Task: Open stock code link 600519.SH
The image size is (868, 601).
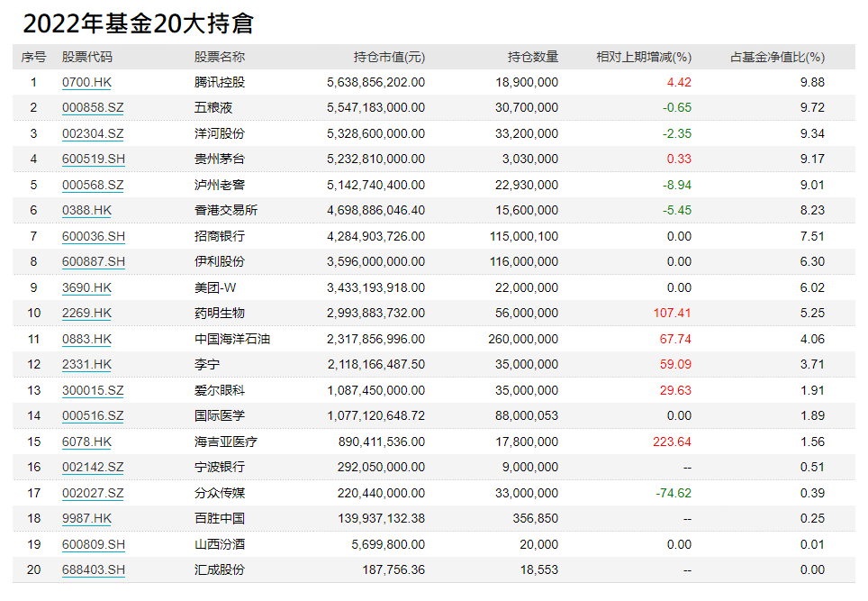Action: click(x=94, y=159)
